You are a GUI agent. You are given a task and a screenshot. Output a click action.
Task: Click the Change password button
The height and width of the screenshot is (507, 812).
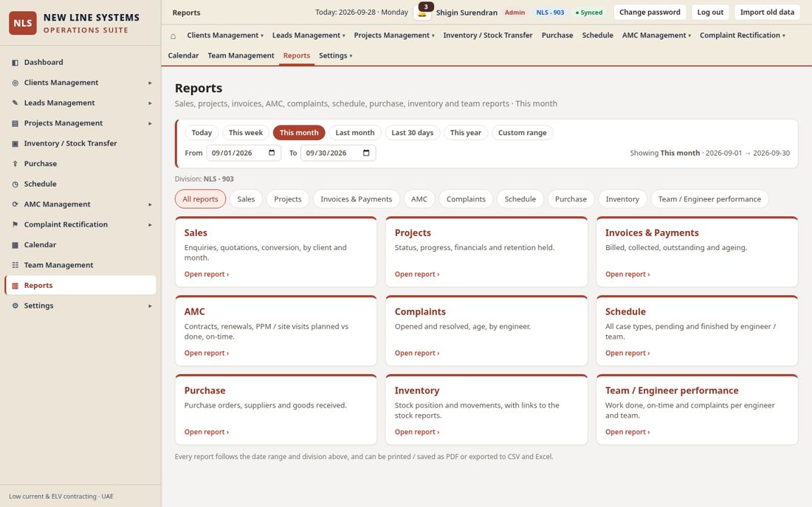coord(650,12)
